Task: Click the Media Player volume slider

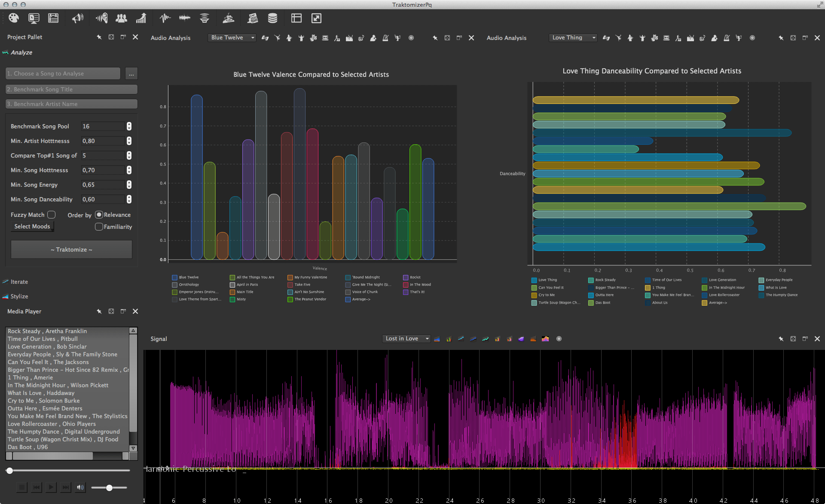Action: point(109,488)
